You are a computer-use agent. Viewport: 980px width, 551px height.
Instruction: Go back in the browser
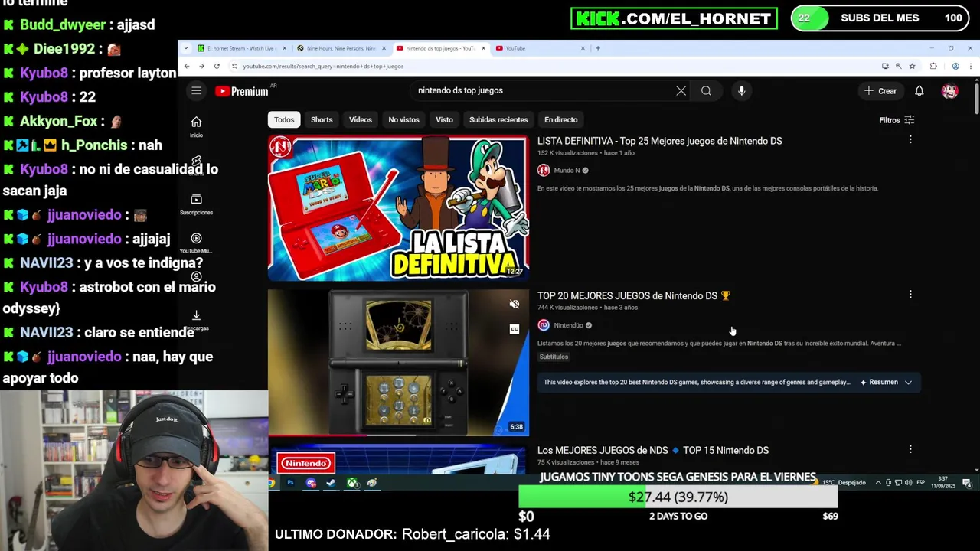187,67
